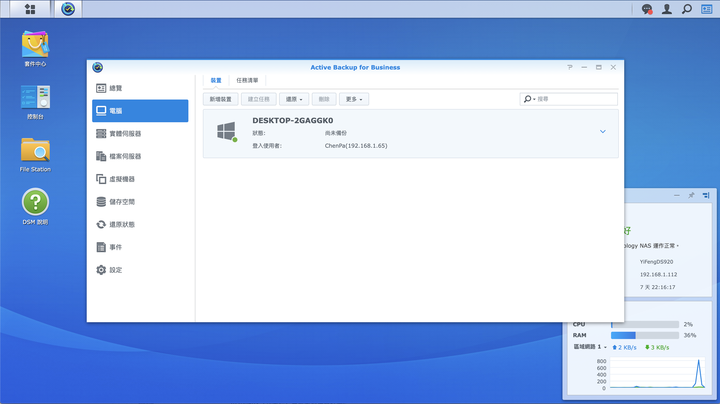Screen dimensions: 720x404
Task: Open 控制台 Control Panel desktop icon
Action: point(35,102)
